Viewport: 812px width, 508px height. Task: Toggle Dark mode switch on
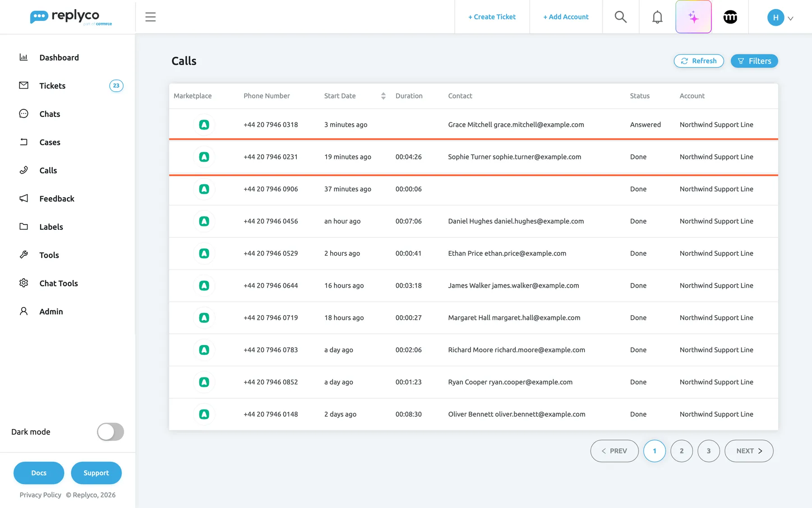tap(111, 432)
